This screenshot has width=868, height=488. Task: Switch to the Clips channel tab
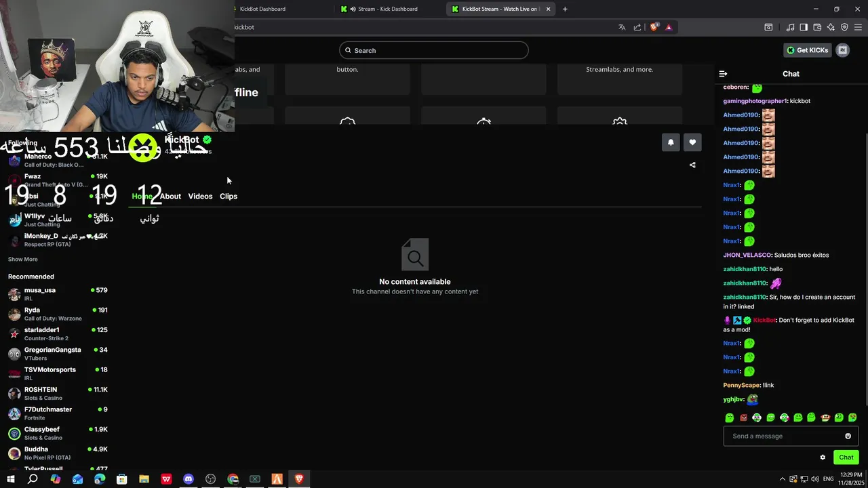[x=229, y=196]
